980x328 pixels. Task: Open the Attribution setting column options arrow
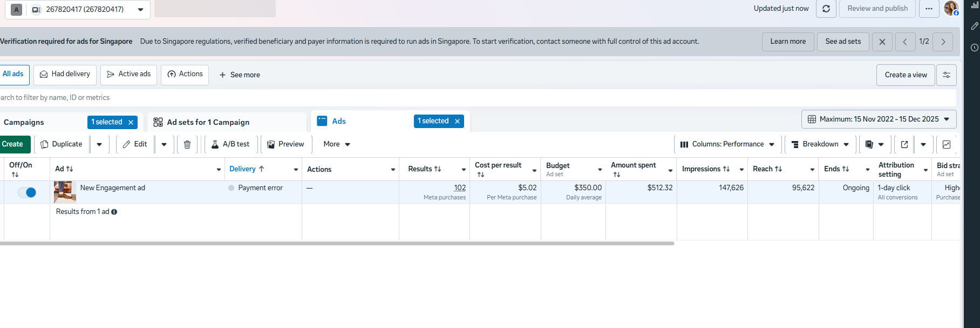click(925, 170)
